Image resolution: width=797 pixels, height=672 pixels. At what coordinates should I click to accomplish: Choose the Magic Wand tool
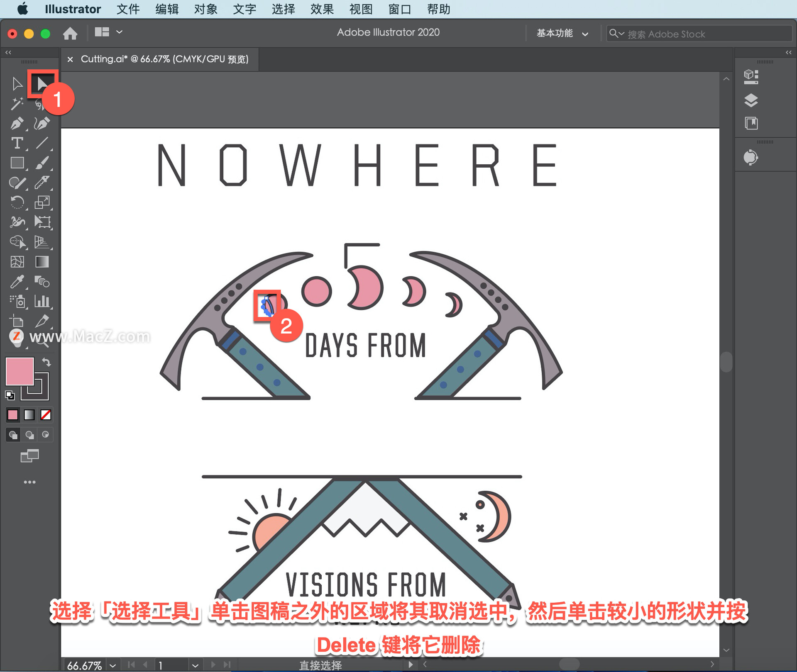[x=17, y=104]
